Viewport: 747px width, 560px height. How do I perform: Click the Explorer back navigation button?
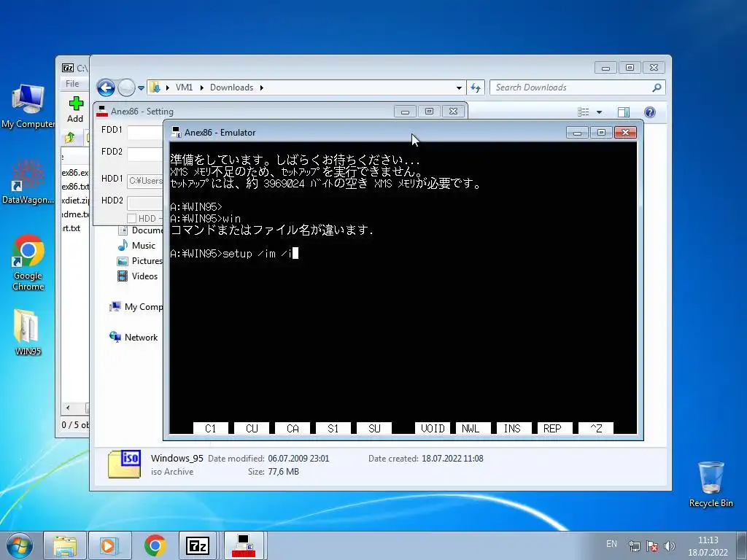click(106, 87)
